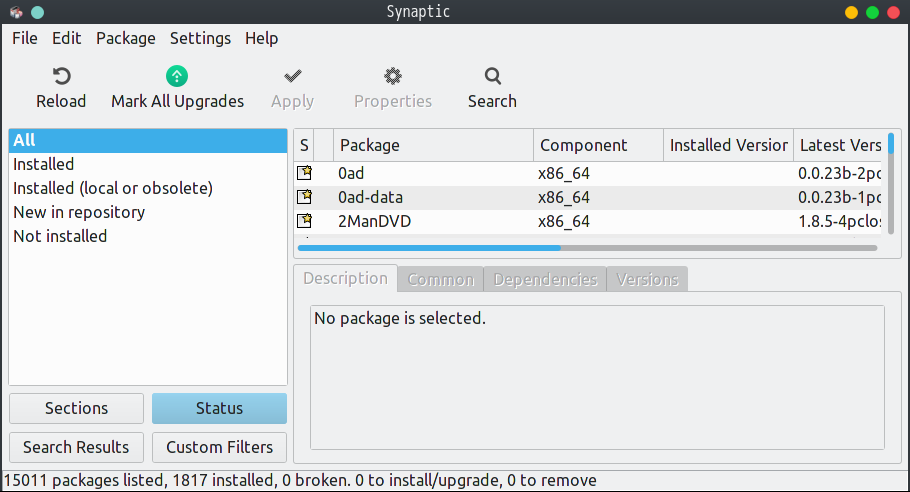This screenshot has height=492, width=910.
Task: Click x86_64 component of 2ManDVD
Action: [564, 221]
